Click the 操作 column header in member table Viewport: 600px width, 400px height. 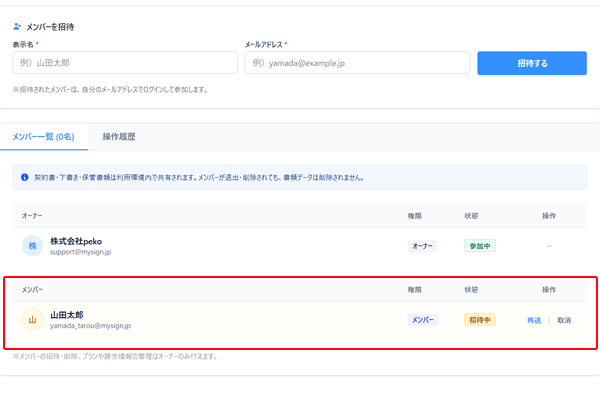[549, 290]
